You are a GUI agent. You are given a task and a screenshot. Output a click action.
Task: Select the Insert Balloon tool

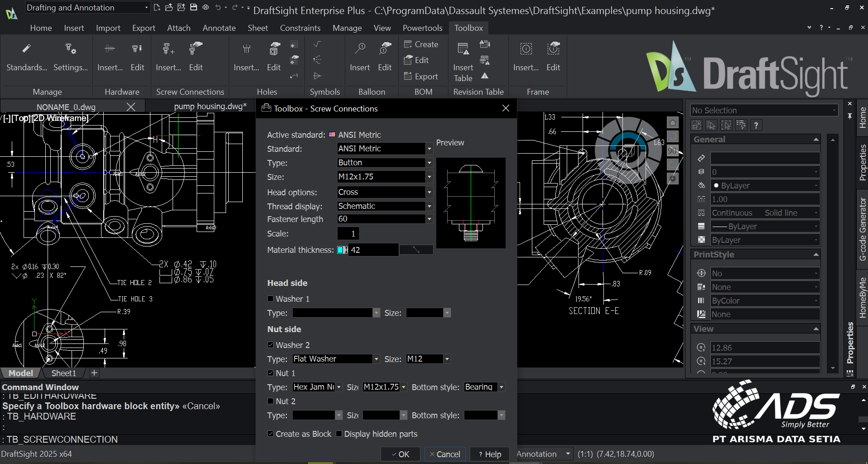pyautogui.click(x=359, y=57)
